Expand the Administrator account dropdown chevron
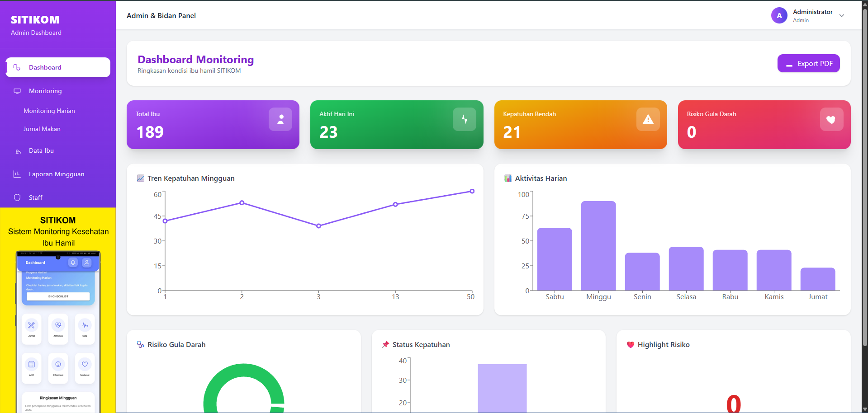Viewport: 868px width, 413px height. pos(842,15)
